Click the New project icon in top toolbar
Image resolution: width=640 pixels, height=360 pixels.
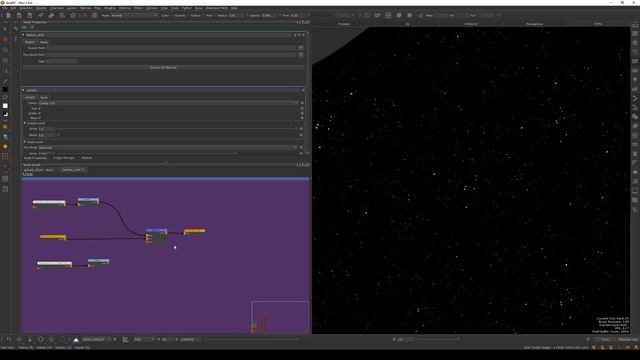[x=8, y=16]
